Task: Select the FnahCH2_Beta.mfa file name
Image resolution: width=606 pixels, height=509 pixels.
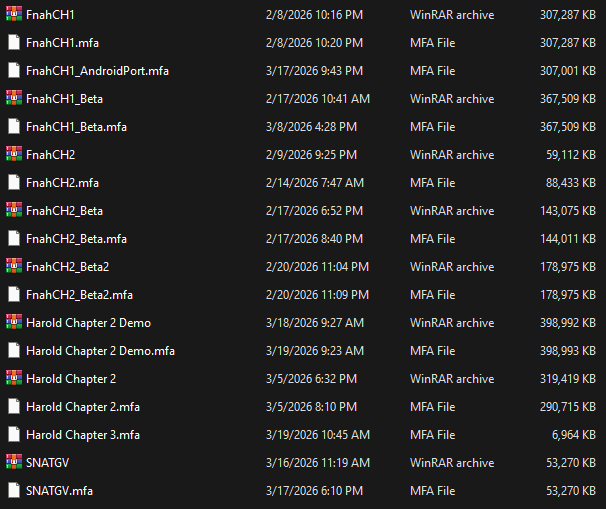Action: 76,239
